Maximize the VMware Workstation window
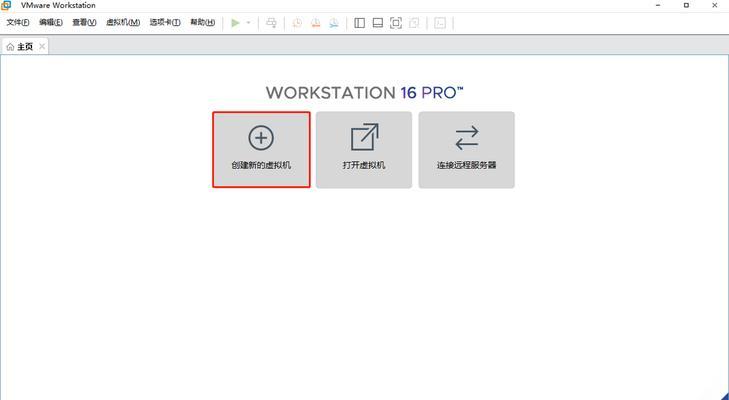 (686, 5)
